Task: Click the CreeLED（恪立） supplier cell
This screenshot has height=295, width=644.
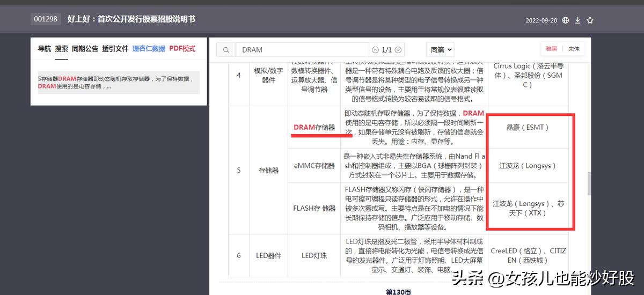Action: pyautogui.click(x=528, y=255)
